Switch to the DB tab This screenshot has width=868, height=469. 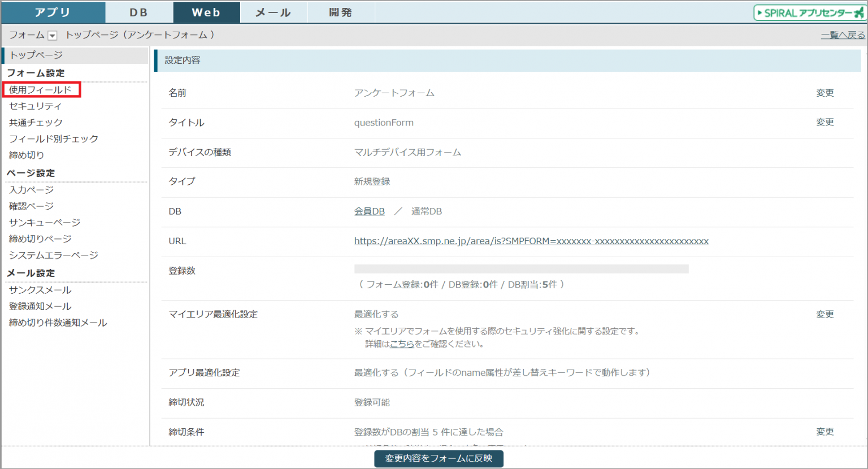click(138, 12)
